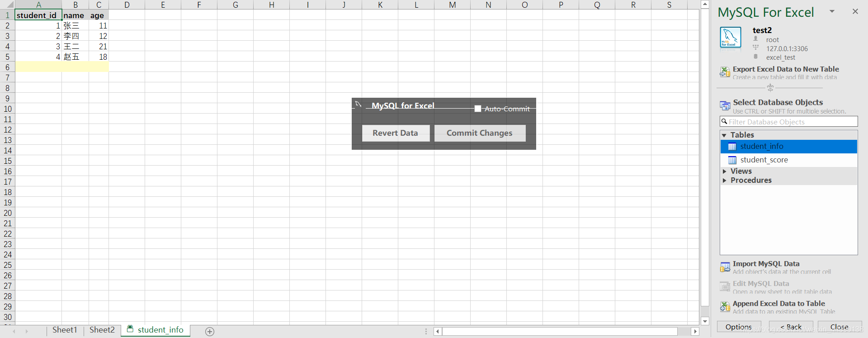Collapse the Tables tree node

[724, 135]
